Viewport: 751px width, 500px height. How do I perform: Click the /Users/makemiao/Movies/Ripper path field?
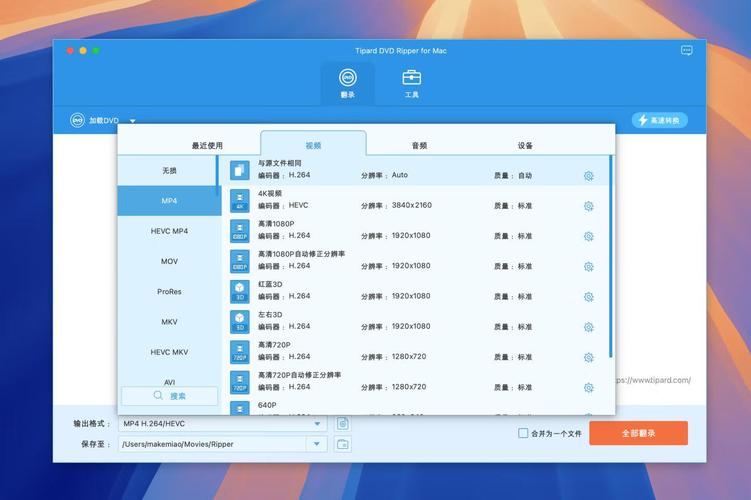pos(213,444)
